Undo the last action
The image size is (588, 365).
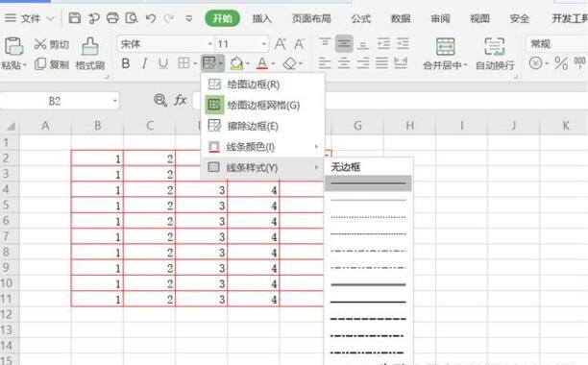click(x=151, y=18)
